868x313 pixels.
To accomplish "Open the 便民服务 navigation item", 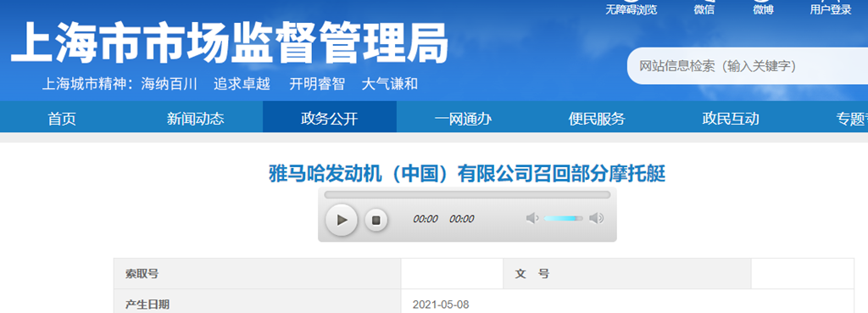I will point(597,119).
